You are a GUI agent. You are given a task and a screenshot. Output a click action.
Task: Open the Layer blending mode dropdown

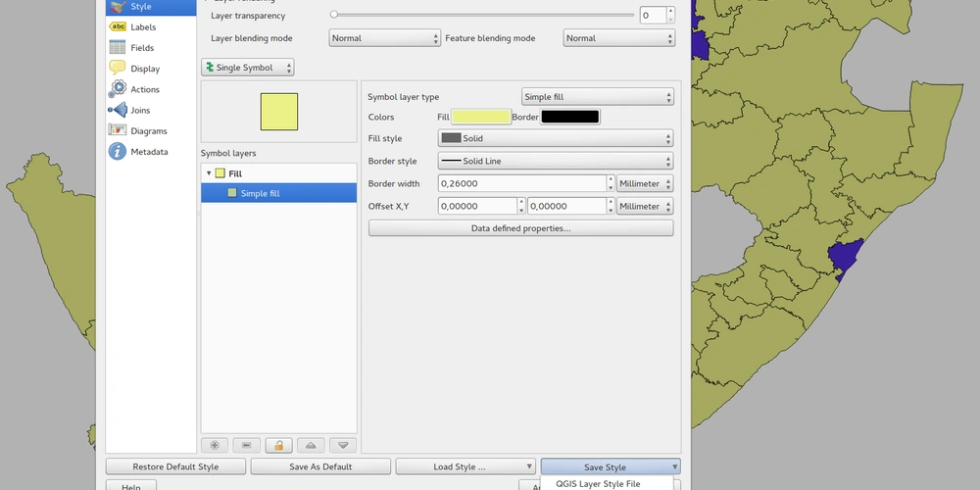[x=384, y=38]
